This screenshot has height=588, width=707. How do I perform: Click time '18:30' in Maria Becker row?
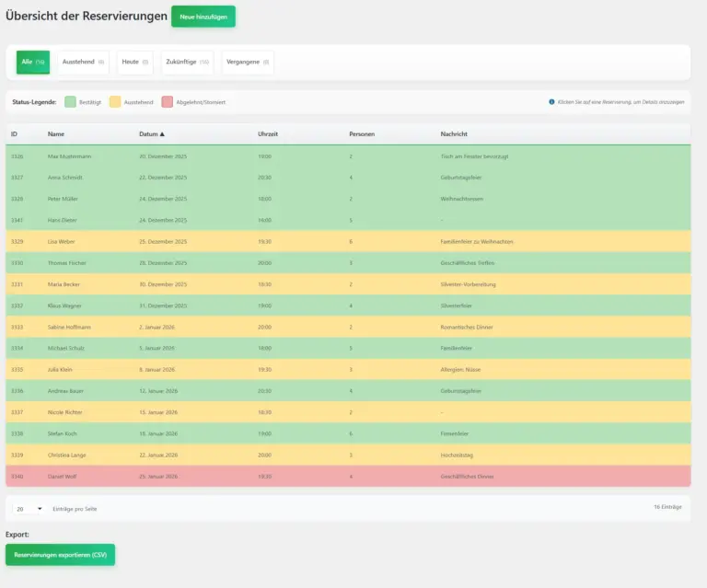[265, 284]
